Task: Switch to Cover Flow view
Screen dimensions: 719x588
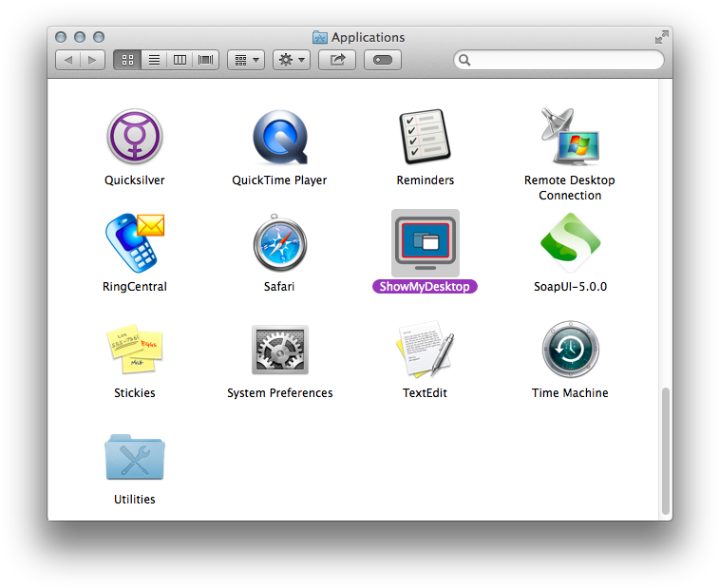Action: pos(205,60)
